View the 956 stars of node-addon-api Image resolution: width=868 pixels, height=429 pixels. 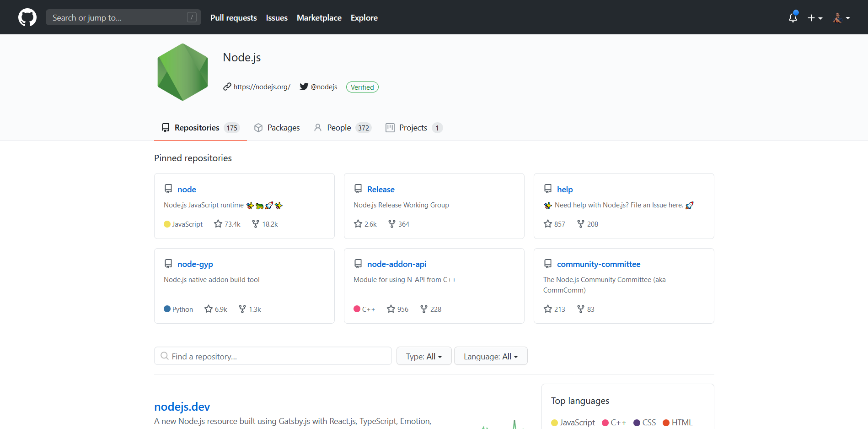(x=398, y=309)
